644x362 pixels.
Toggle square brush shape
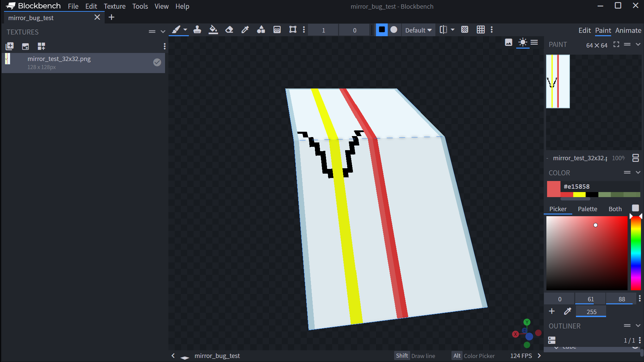point(382,29)
